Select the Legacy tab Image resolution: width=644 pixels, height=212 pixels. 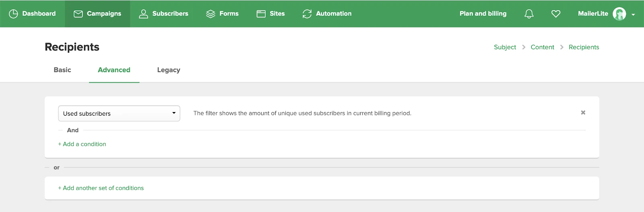pos(168,70)
